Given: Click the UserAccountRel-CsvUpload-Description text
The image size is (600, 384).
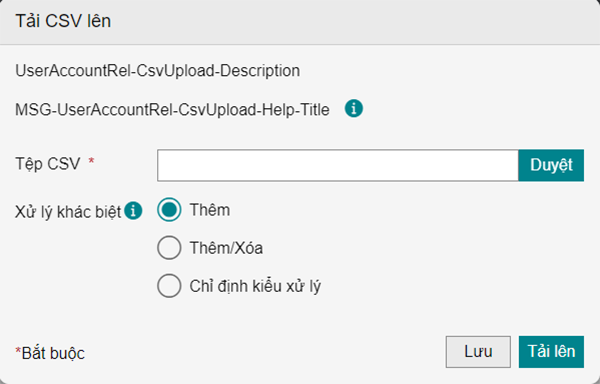Looking at the screenshot, I should (158, 71).
